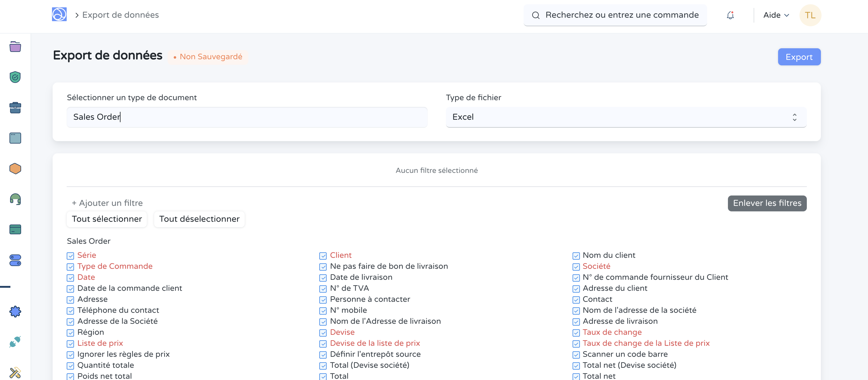Uncheck the Nom du client checkbox
This screenshot has height=380, width=868.
tap(576, 256)
